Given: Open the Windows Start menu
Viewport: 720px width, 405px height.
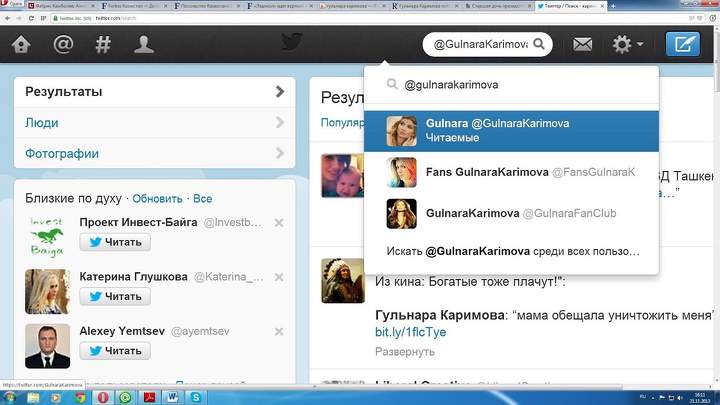Looking at the screenshot, I should click(x=9, y=397).
